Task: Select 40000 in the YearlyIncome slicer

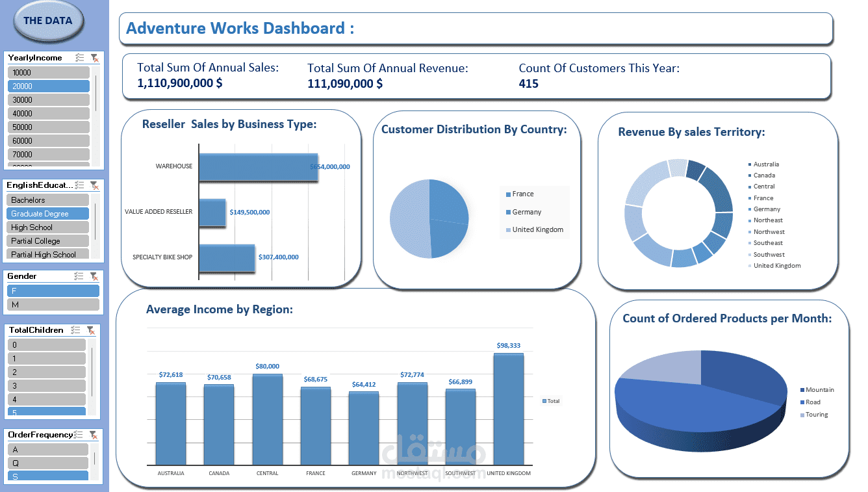Action: 49,113
